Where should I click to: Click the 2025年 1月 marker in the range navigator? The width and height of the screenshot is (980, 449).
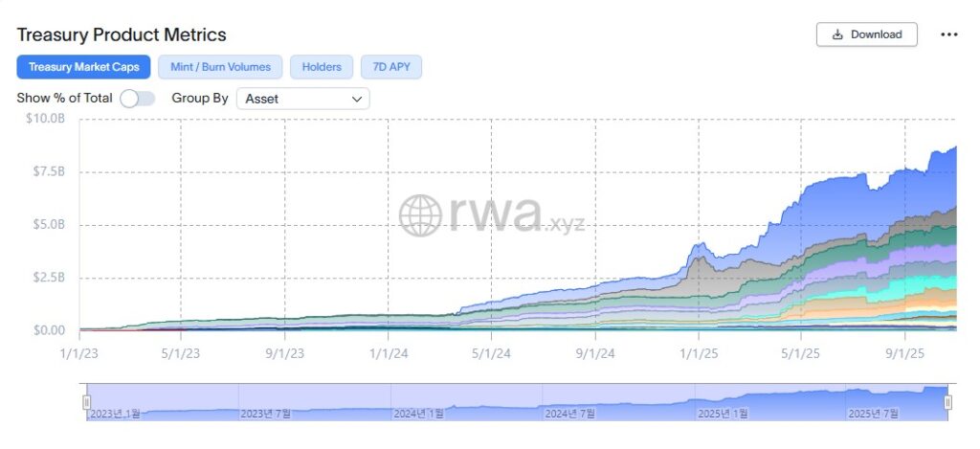point(724,414)
